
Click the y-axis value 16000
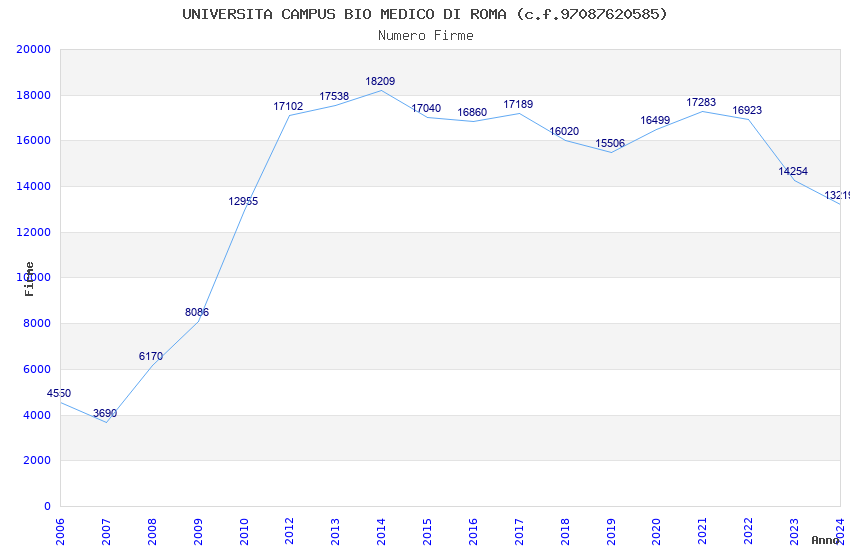[34, 140]
